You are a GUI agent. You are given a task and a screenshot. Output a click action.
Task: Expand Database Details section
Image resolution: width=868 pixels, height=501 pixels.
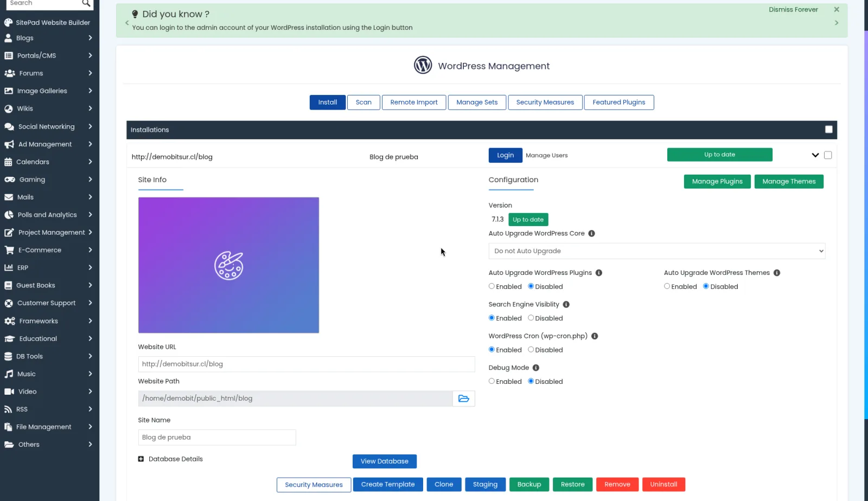coord(141,459)
